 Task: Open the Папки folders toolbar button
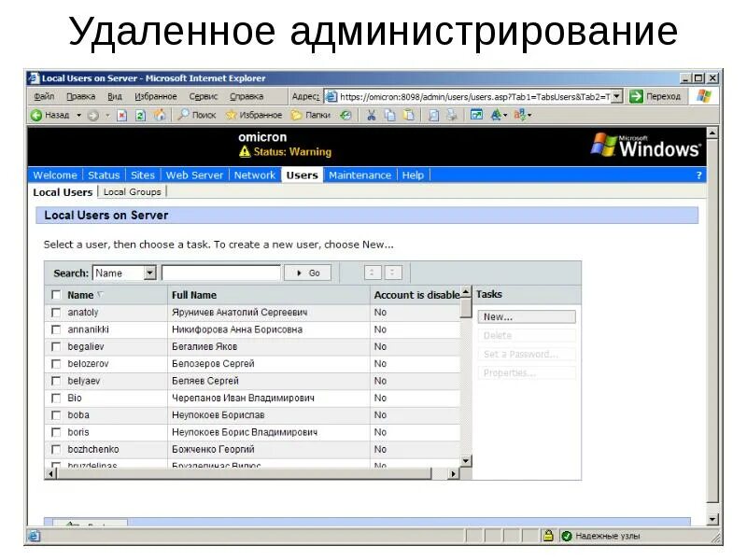click(x=311, y=115)
